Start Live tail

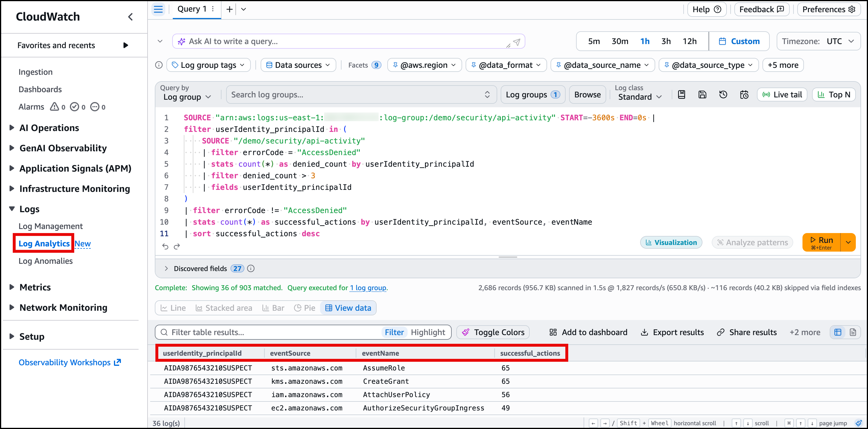(x=782, y=95)
